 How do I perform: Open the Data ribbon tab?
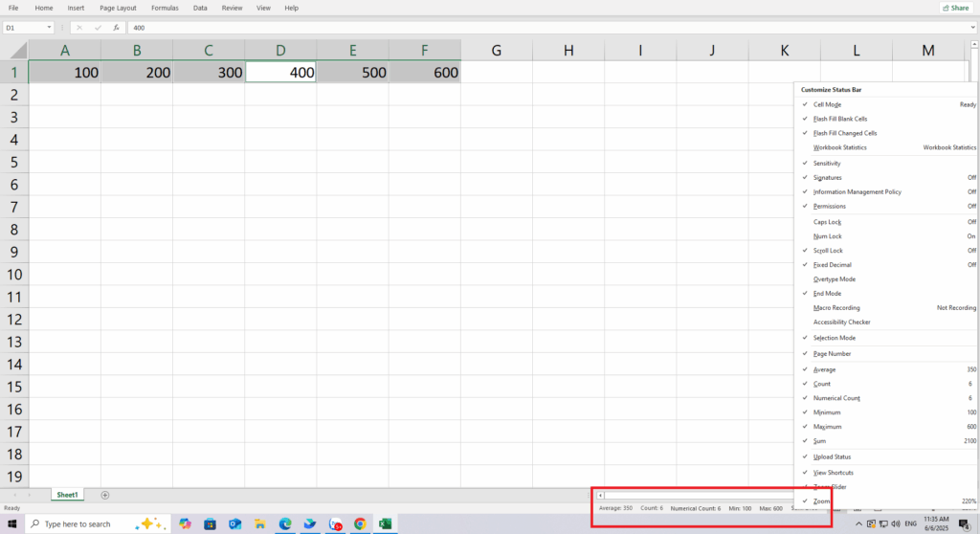[x=200, y=8]
